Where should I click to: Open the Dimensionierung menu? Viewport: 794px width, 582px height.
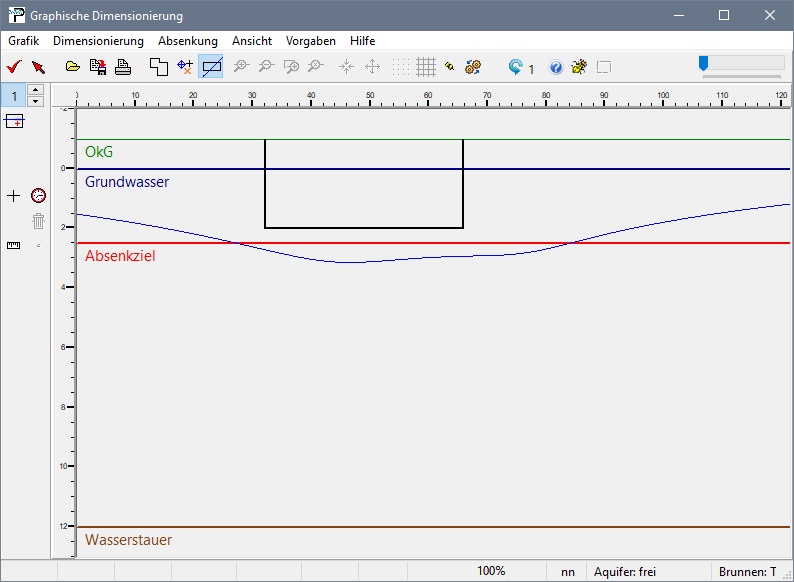click(98, 41)
